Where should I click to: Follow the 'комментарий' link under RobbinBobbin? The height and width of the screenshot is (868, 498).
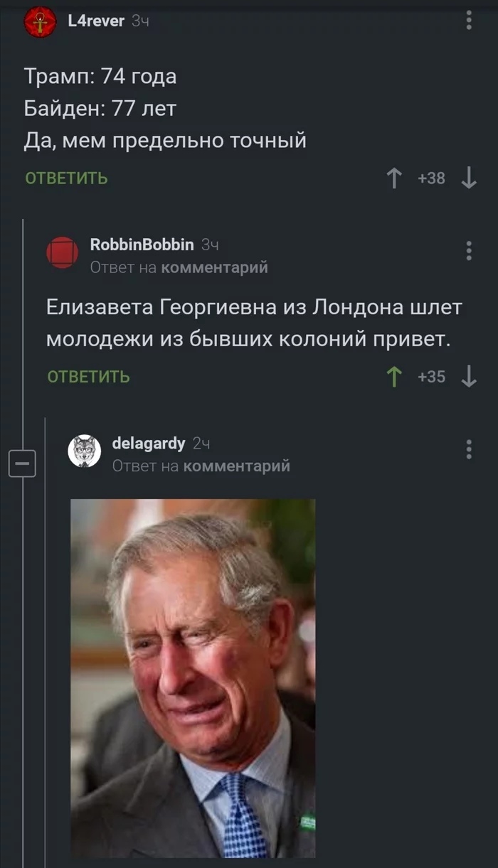pyautogui.click(x=215, y=267)
